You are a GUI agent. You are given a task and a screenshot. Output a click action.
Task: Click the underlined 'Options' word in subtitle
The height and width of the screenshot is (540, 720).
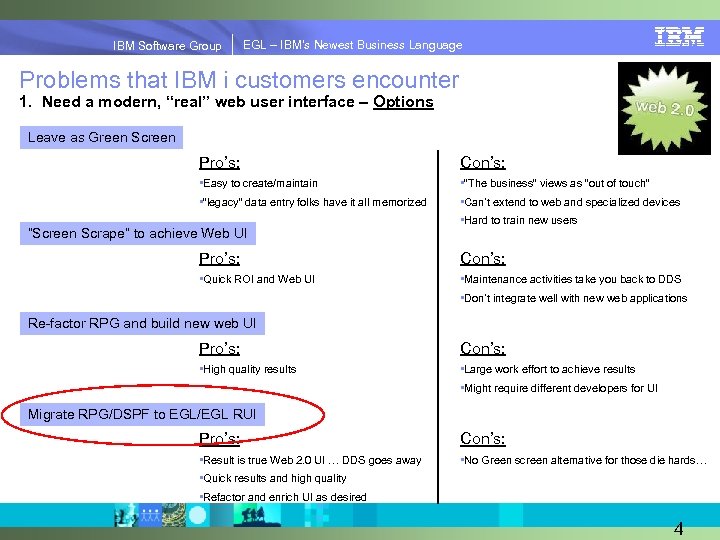tap(403, 101)
